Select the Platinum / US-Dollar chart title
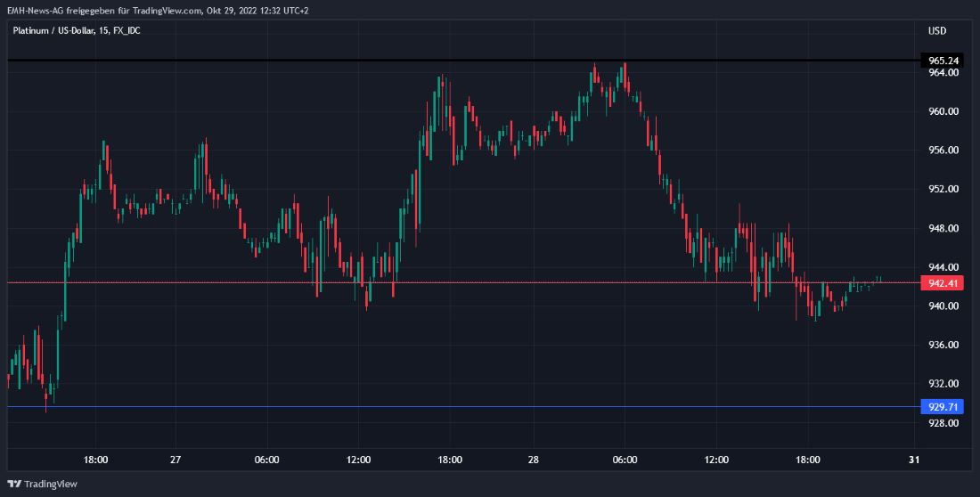Viewport: 980px width, 497px height. click(76, 31)
